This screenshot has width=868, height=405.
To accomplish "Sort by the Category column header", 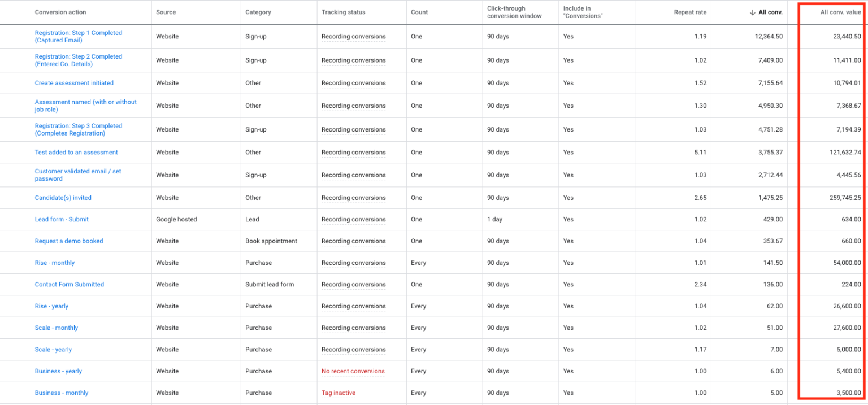I will coord(258,12).
